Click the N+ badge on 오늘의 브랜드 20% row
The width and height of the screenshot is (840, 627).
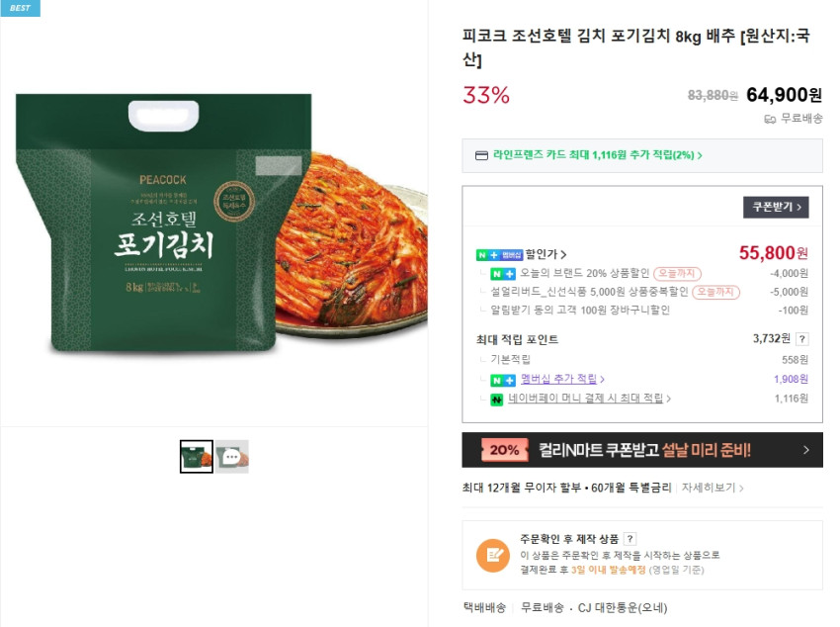tap(501, 273)
